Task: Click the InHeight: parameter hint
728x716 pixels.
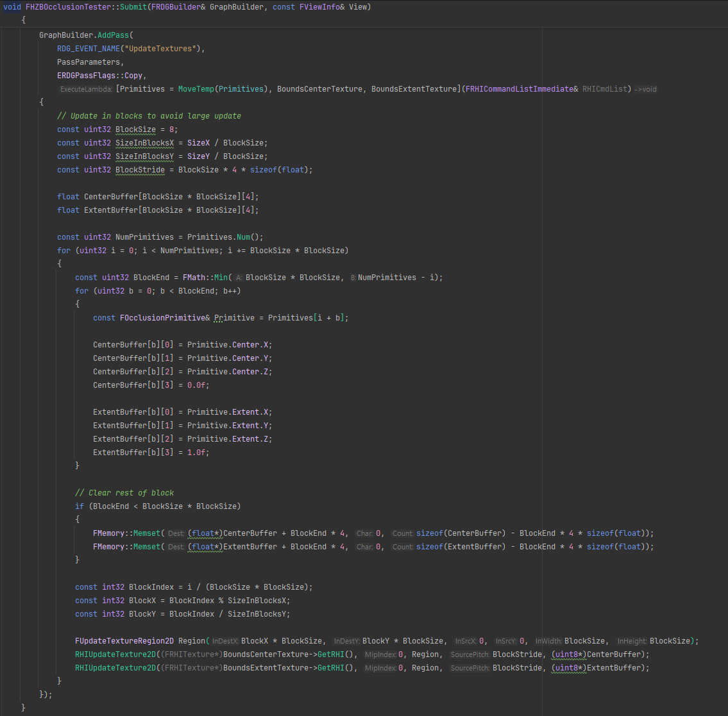Action: (632, 641)
